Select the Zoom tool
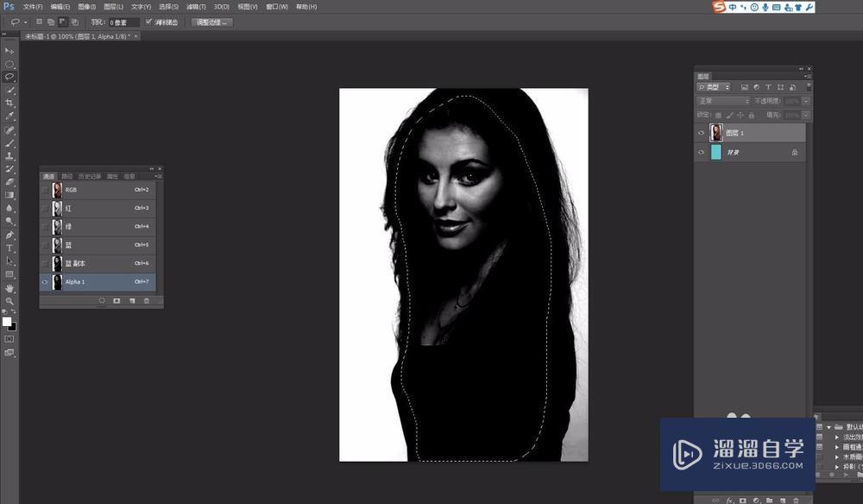Viewport: 863px width, 504px height. [x=9, y=301]
